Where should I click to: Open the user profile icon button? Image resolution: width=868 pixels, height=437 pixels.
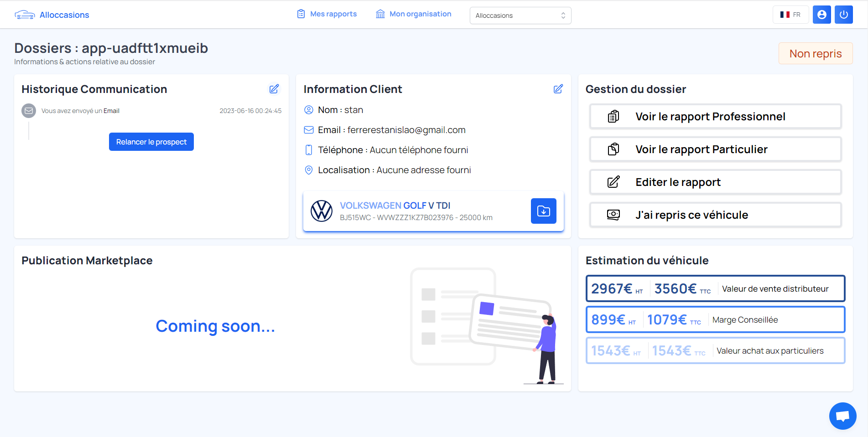coord(821,15)
